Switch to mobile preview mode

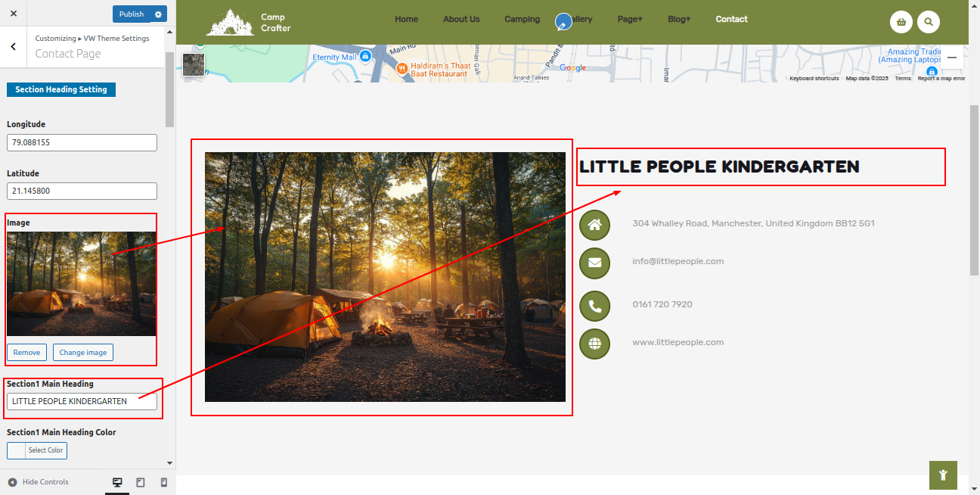coord(163,482)
